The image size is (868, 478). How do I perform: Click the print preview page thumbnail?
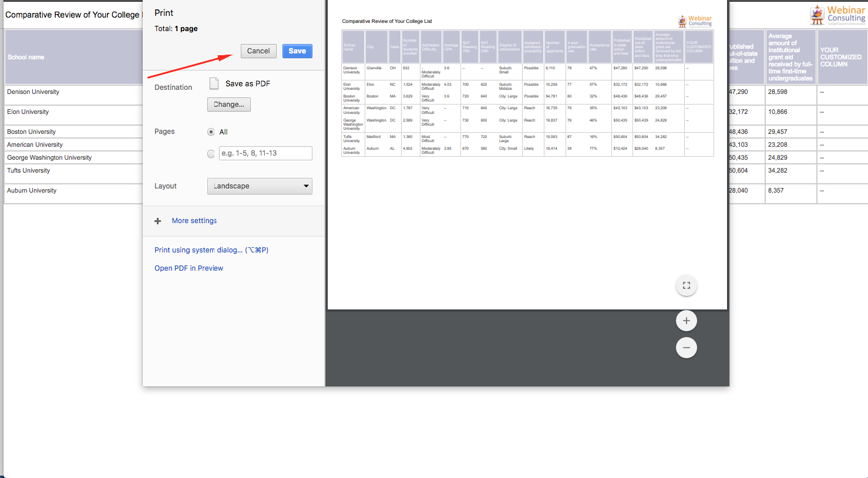click(527, 154)
